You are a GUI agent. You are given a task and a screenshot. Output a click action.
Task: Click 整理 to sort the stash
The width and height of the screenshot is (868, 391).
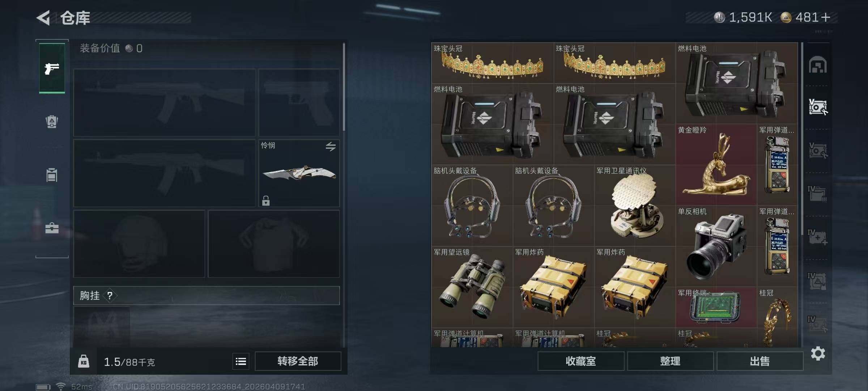pyautogui.click(x=670, y=361)
